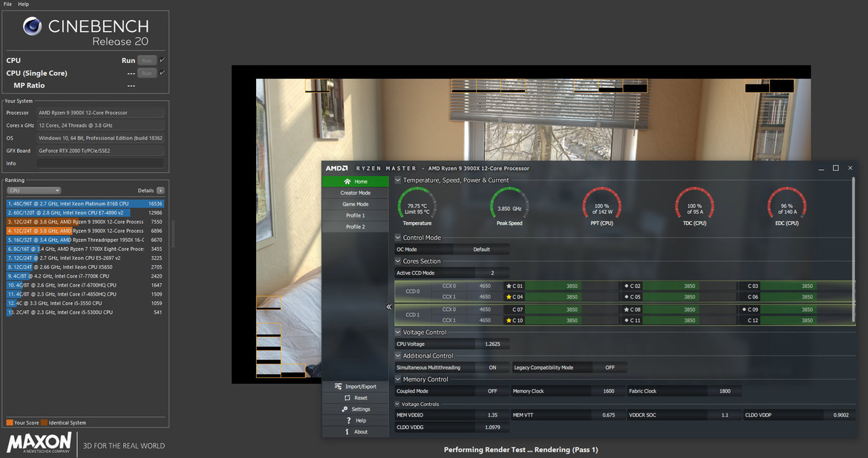The height and width of the screenshot is (458, 868).
Task: Collapse Temperature, Speed, Power & Current section
Action: (x=397, y=180)
